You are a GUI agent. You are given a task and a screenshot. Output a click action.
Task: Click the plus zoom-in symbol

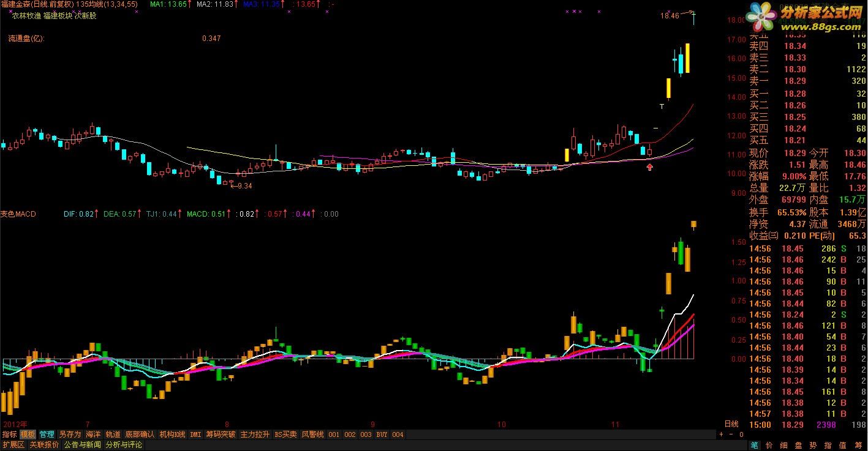(x=721, y=434)
